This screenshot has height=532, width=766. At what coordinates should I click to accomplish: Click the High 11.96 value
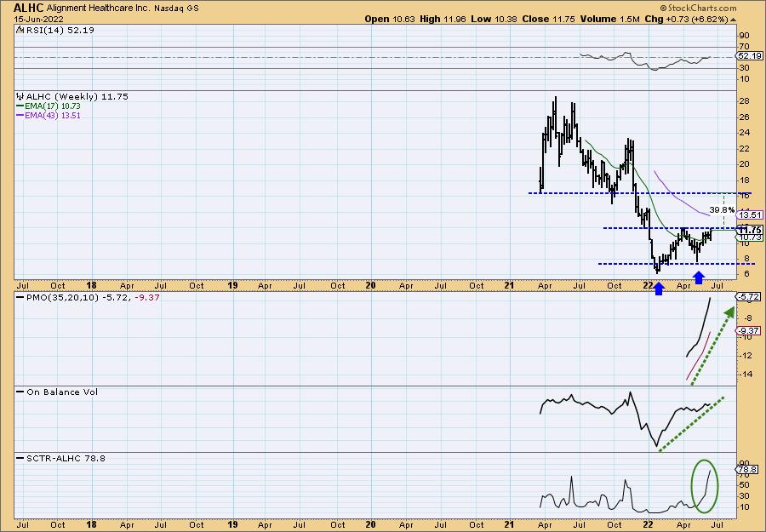[443, 19]
